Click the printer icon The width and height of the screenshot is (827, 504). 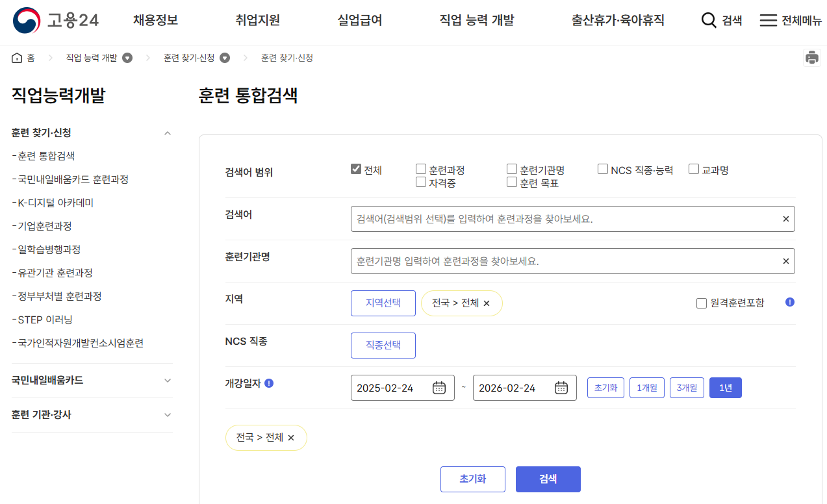812,58
